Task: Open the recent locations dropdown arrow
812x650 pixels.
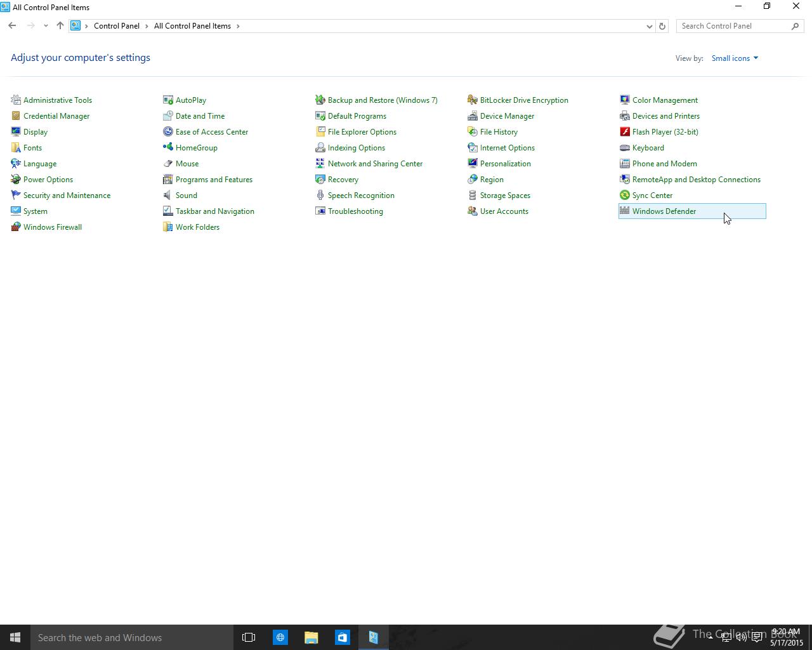Action: click(x=46, y=26)
